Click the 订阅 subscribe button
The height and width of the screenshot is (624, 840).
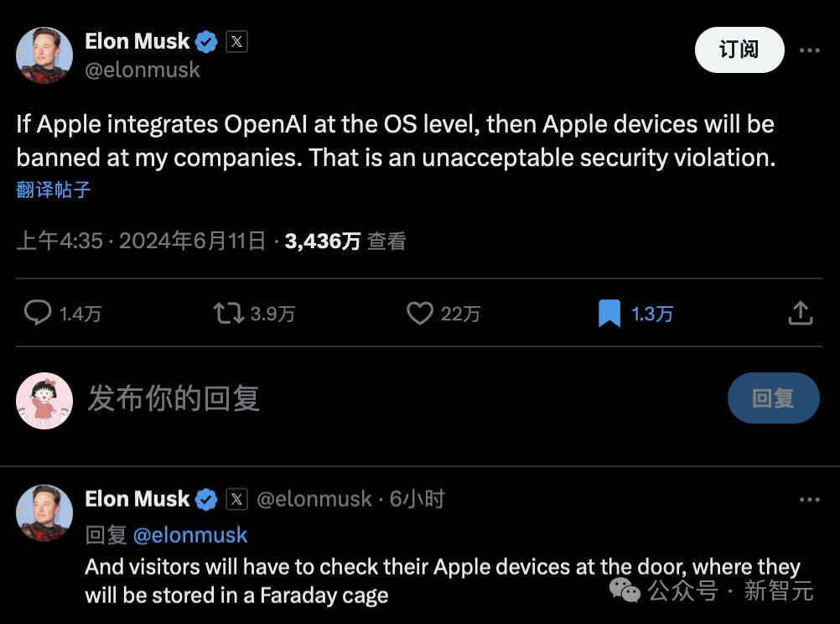point(739,49)
